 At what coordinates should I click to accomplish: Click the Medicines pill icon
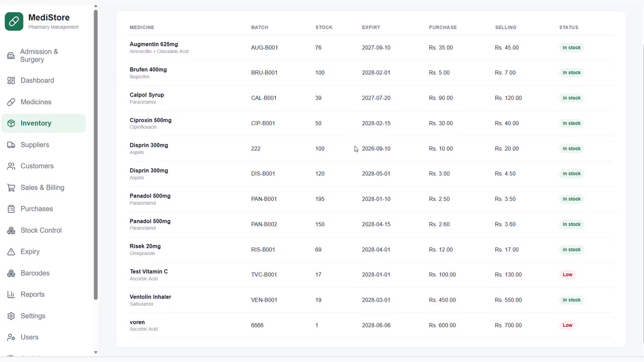[11, 102]
